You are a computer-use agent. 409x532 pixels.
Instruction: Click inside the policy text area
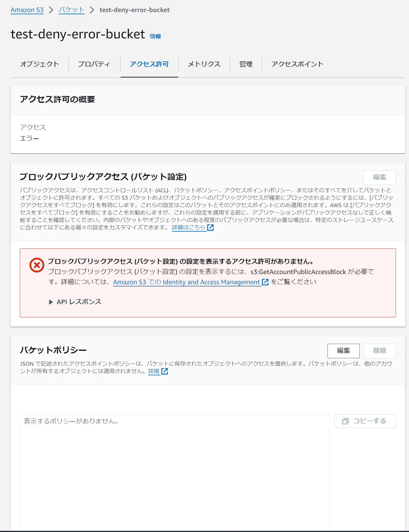[x=175, y=473]
